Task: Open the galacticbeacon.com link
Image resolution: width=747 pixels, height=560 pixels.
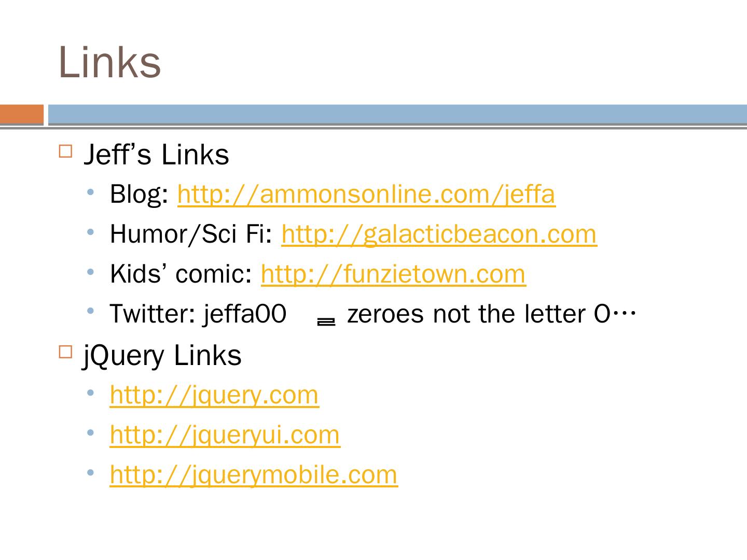Action: pos(439,234)
